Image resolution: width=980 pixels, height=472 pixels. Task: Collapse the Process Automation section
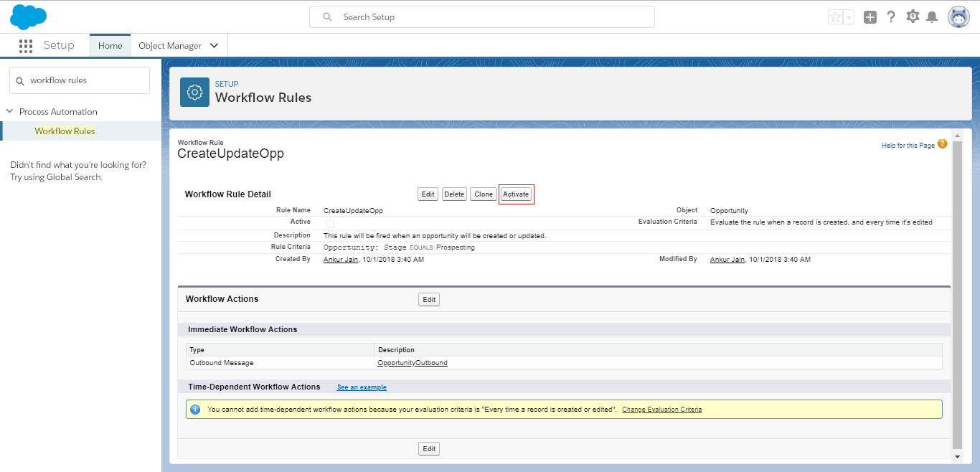point(10,112)
